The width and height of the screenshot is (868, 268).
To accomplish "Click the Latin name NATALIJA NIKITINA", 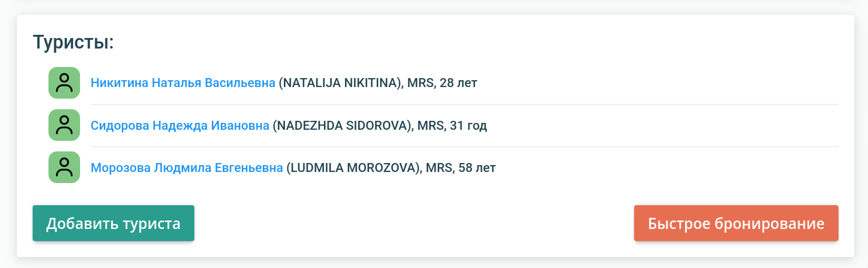I will tap(341, 83).
